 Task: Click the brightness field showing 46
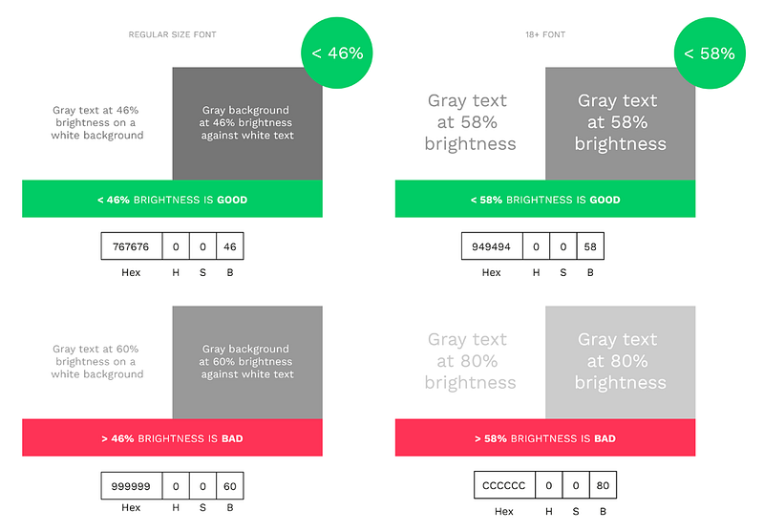point(230,246)
